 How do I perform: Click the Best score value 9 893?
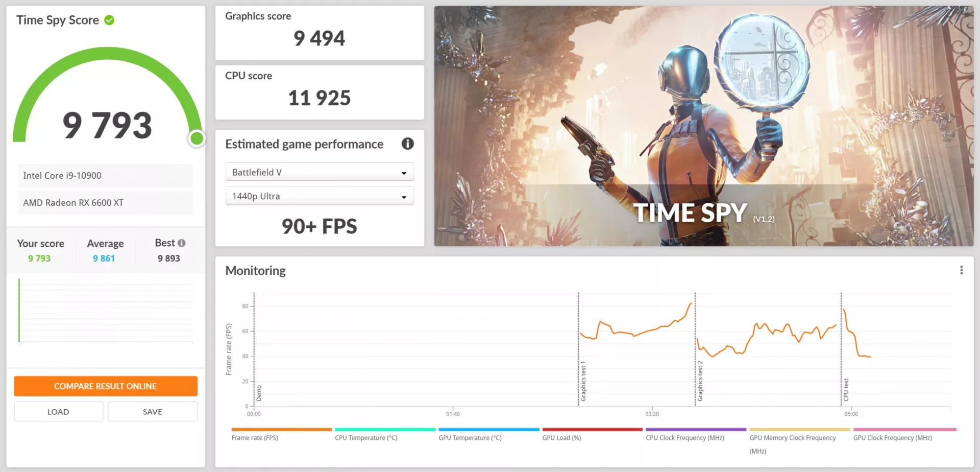[168, 258]
